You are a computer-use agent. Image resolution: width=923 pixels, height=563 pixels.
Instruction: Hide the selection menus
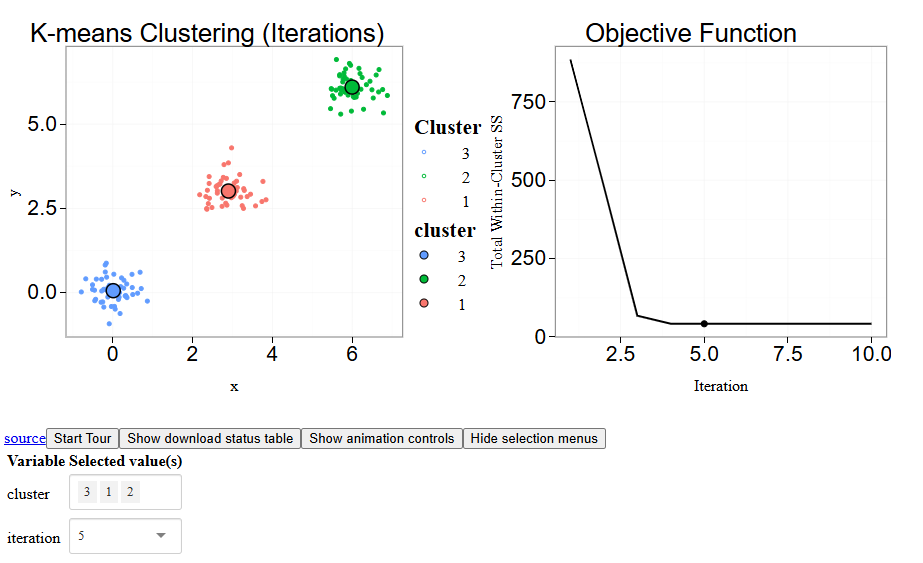(x=534, y=438)
